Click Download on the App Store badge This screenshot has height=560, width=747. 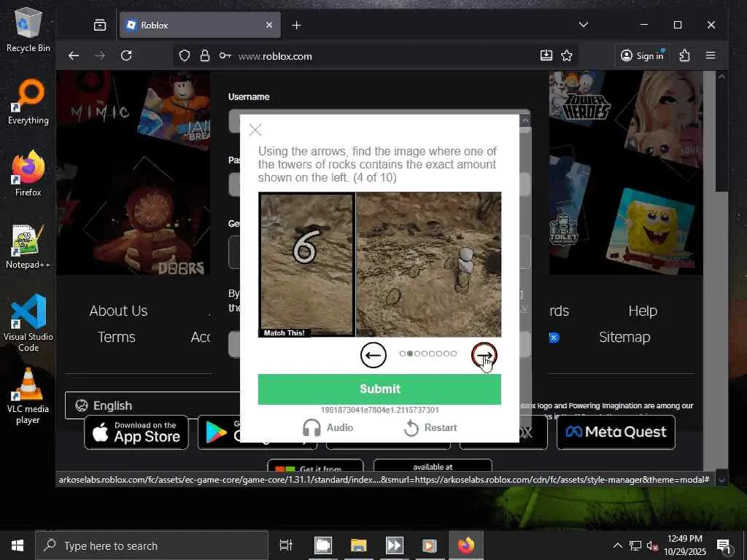pyautogui.click(x=136, y=432)
